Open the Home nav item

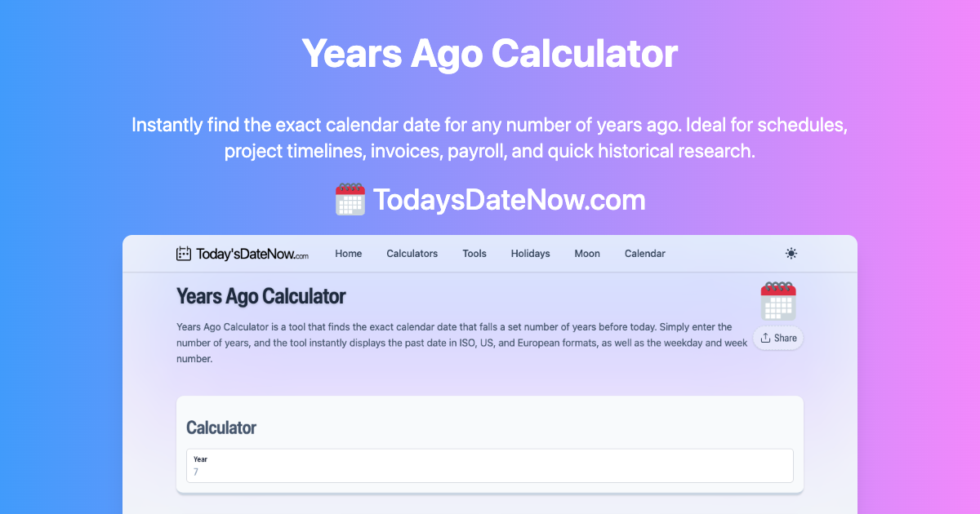tap(349, 254)
